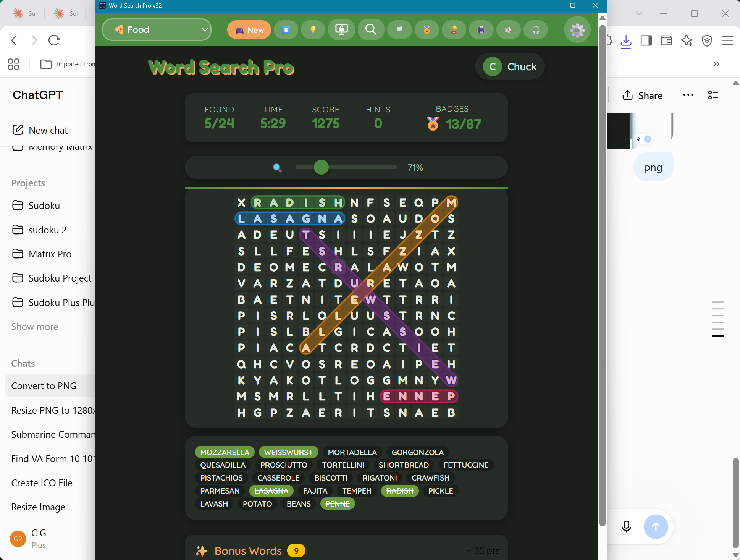Click the LAVASH word in list

(214, 504)
